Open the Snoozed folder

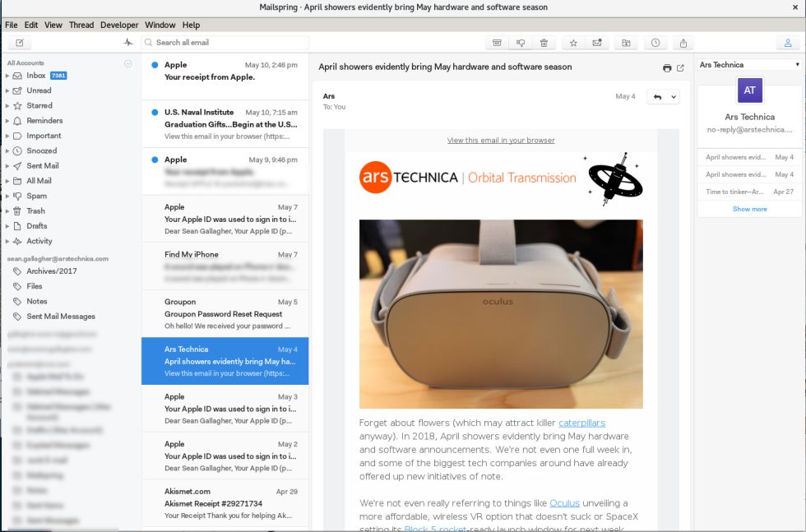41,150
